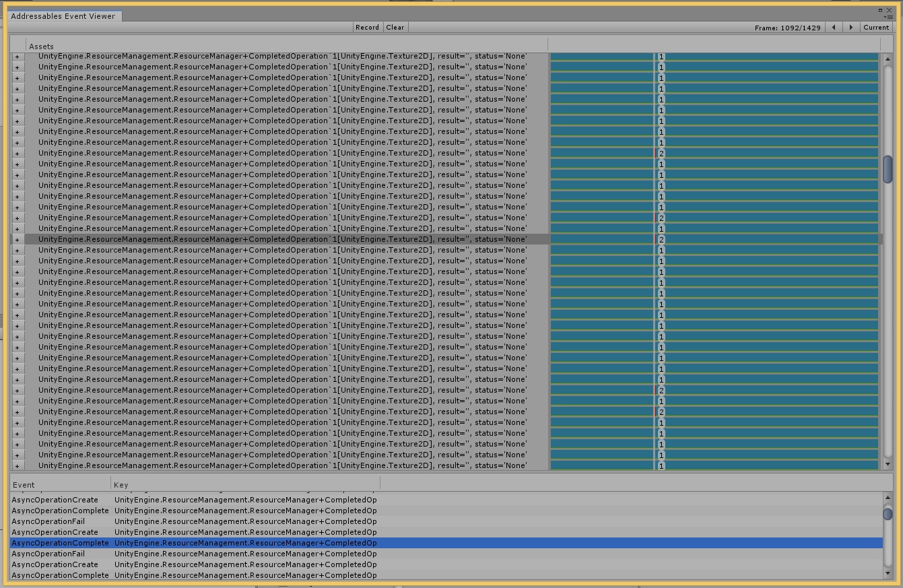Click the assets list scrollbar thumb
The width and height of the screenshot is (903, 588).
(x=888, y=169)
